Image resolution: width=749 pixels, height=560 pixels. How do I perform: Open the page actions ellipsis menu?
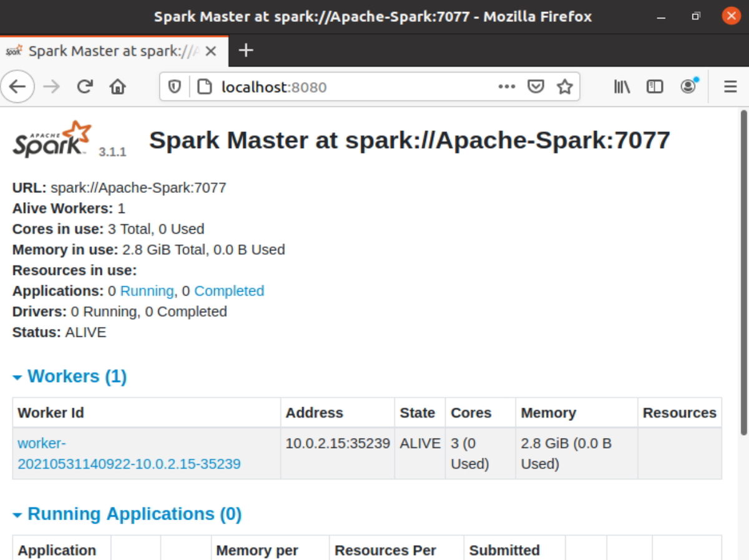click(x=507, y=87)
